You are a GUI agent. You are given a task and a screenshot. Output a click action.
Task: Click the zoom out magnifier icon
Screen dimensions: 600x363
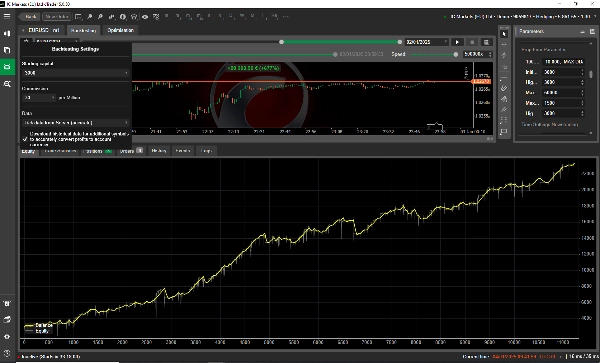point(100,17)
